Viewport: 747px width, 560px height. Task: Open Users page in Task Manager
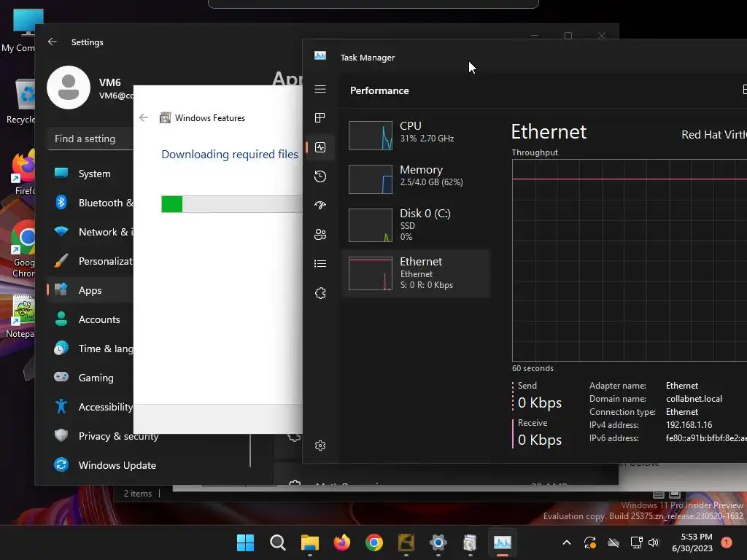(320, 234)
